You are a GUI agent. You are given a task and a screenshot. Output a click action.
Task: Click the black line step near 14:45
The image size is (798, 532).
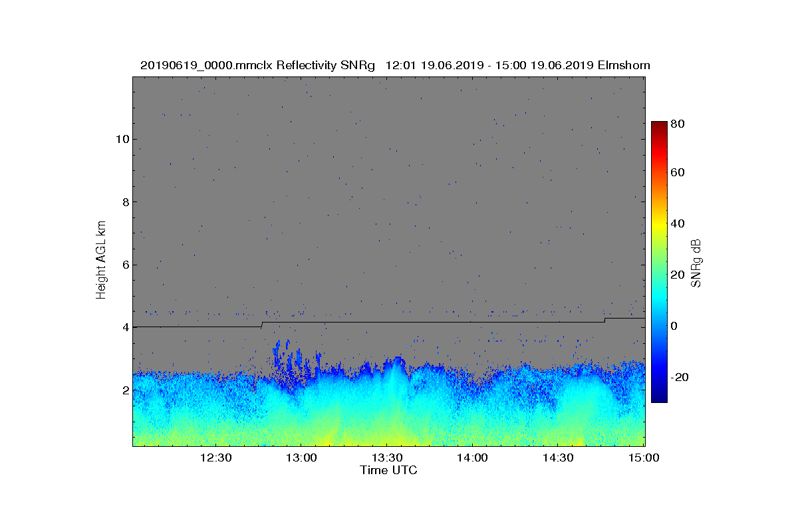(x=604, y=320)
